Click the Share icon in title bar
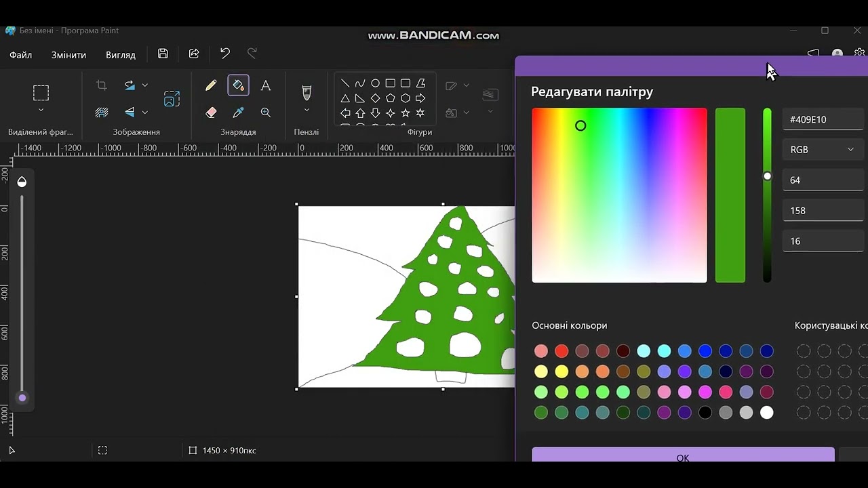The width and height of the screenshot is (868, 488). tap(194, 54)
